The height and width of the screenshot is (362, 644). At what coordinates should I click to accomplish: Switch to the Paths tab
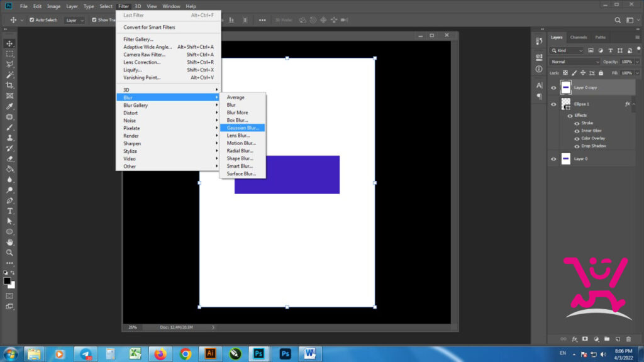click(600, 37)
